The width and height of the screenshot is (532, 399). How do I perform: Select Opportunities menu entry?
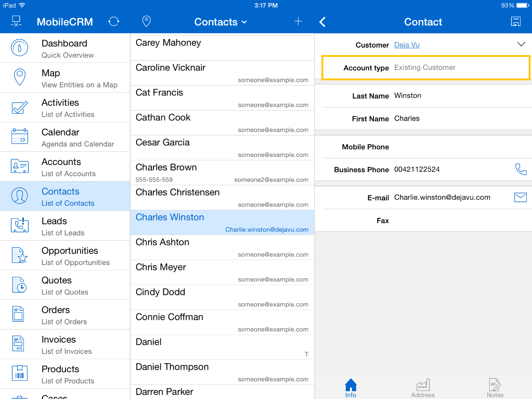coord(65,255)
